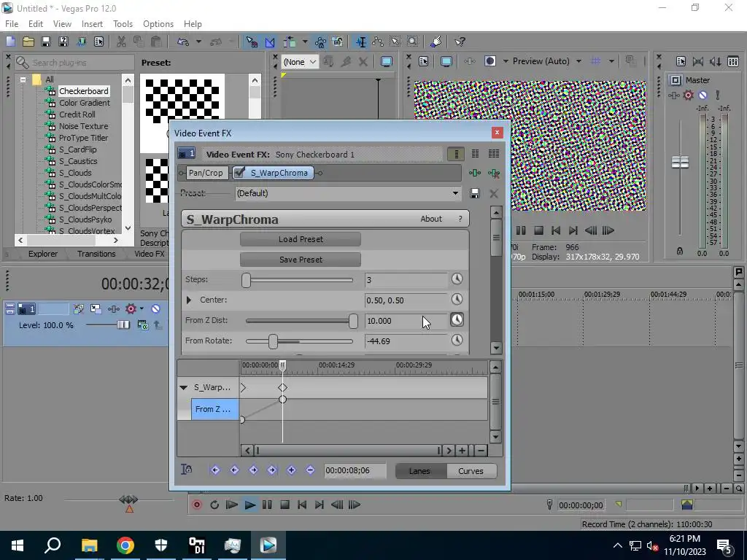Click the Video Preview external monitor icon
This screenshot has width=747, height=560.
[x=446, y=61]
